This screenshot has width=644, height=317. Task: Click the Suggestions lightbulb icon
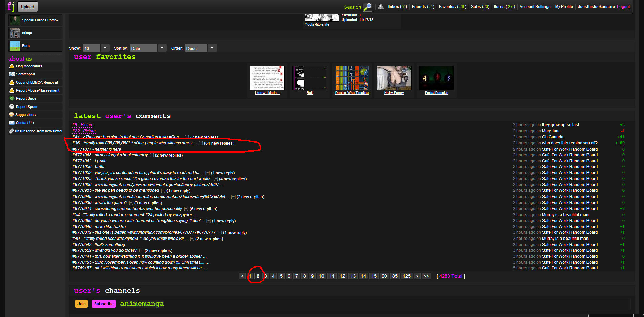click(12, 115)
